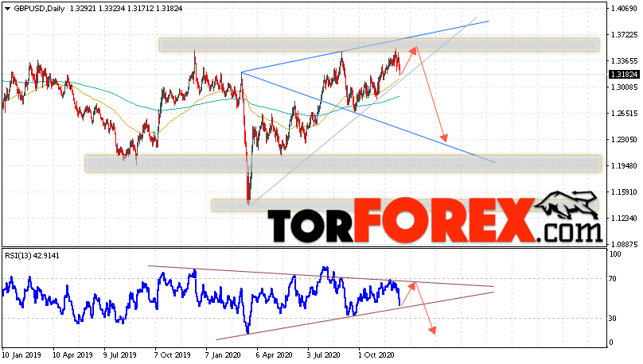
Task: Select the 9 Jul 2019 date label
Action: (120, 355)
